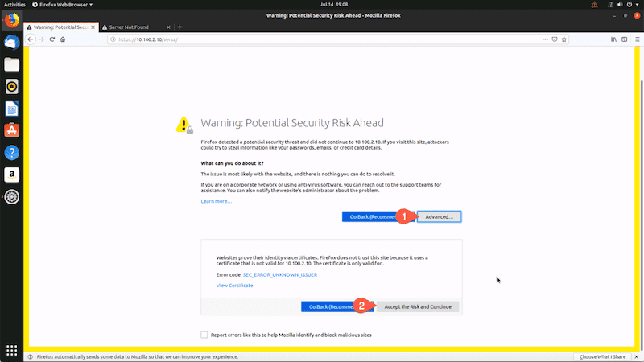Screen dimensions: 644x362
Task: Open Ubuntu Software from the dock
Action: (x=11, y=130)
